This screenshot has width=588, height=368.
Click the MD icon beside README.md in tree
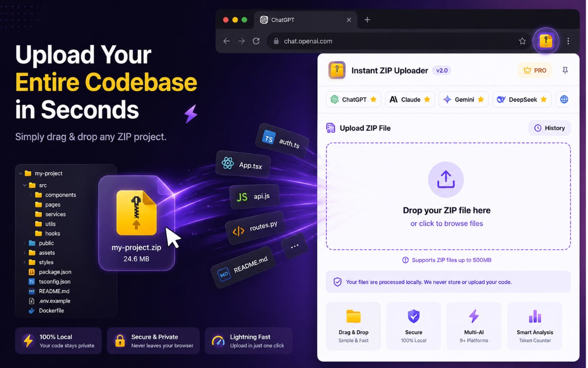point(32,291)
